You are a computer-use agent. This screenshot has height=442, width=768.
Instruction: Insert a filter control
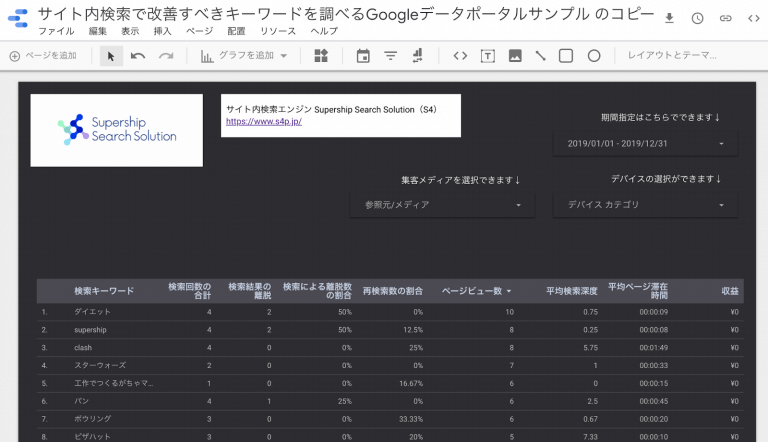(390, 56)
